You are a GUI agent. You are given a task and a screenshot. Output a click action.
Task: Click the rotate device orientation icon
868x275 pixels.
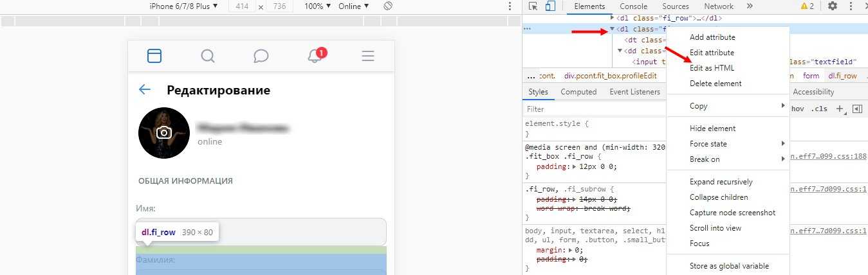(x=388, y=6)
